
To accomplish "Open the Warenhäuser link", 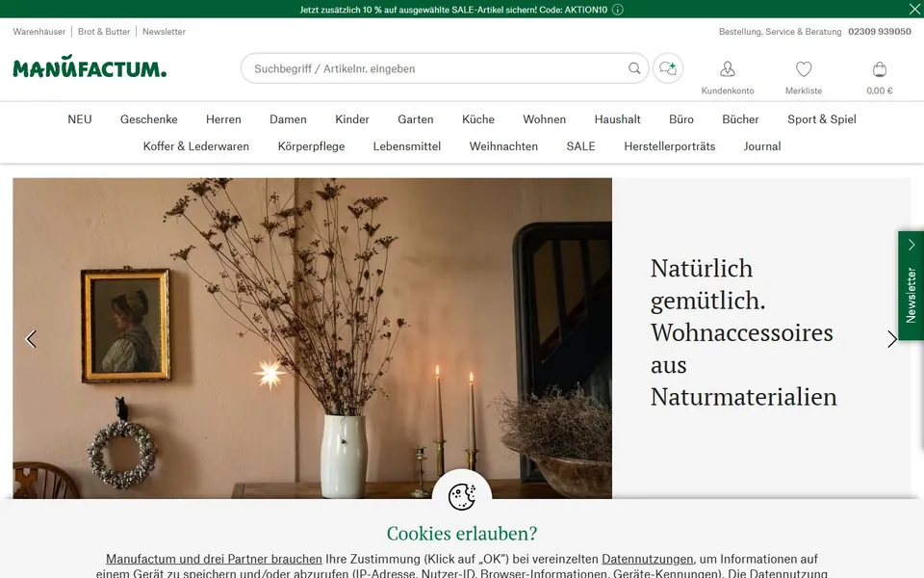I will [x=38, y=32].
